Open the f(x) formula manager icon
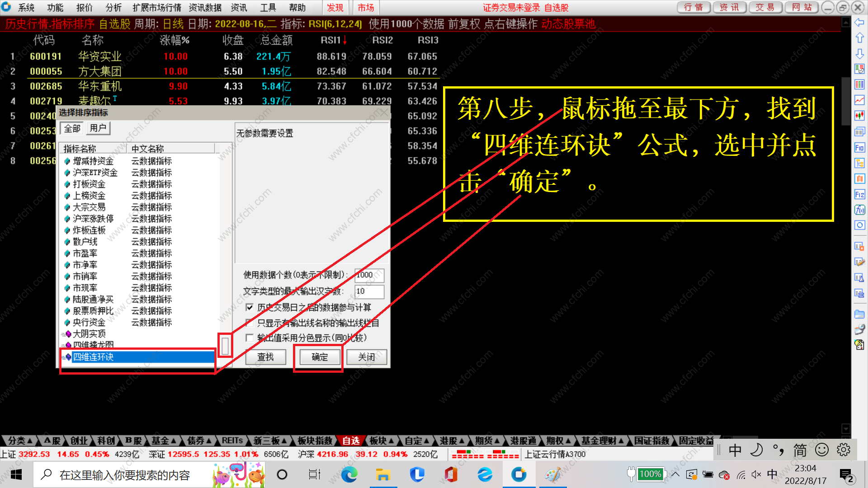The height and width of the screenshot is (488, 868). (859, 210)
